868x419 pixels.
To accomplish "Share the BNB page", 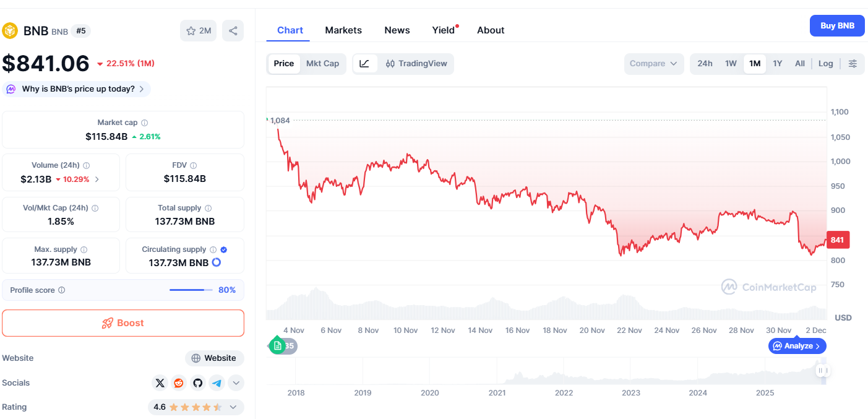I will tap(233, 30).
